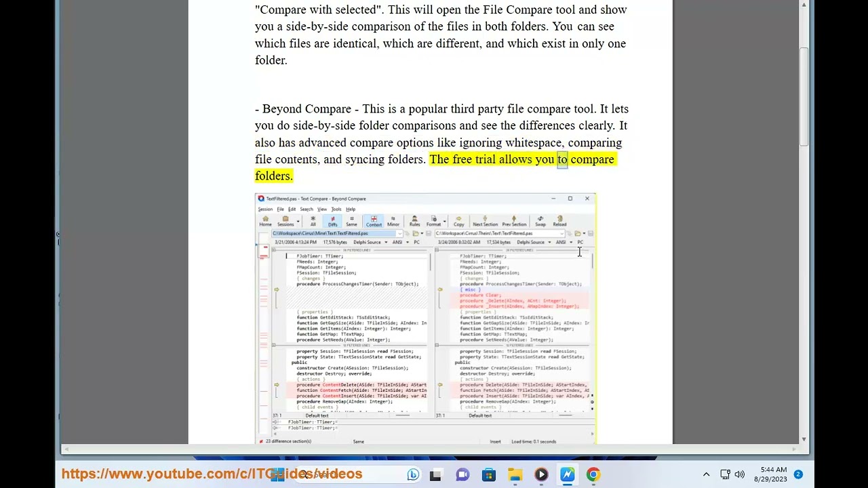Viewport: 868px width, 488px height.
Task: Toggle Minor differences in Beyond Compare
Action: [x=393, y=221]
